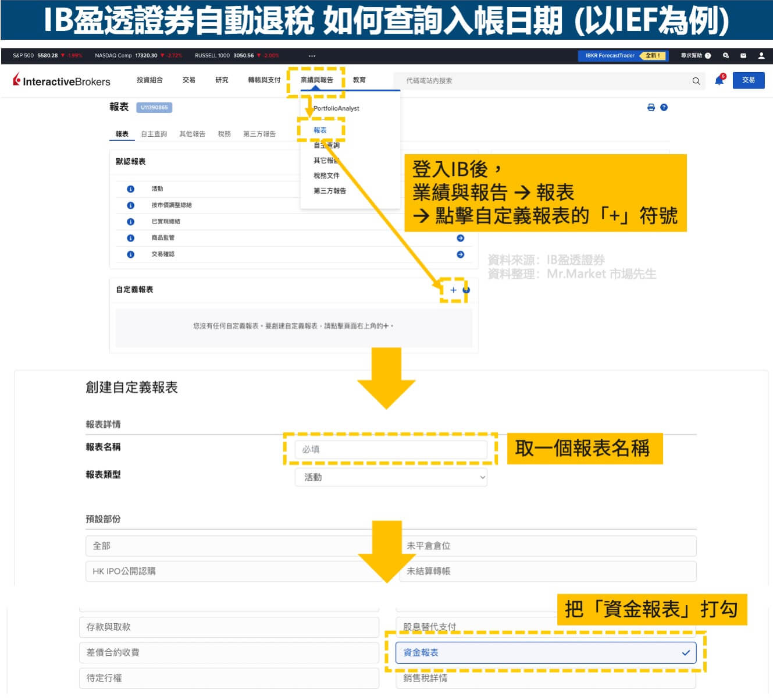The width and height of the screenshot is (773, 700).
Task: Open the user account profile icon
Action: click(761, 56)
